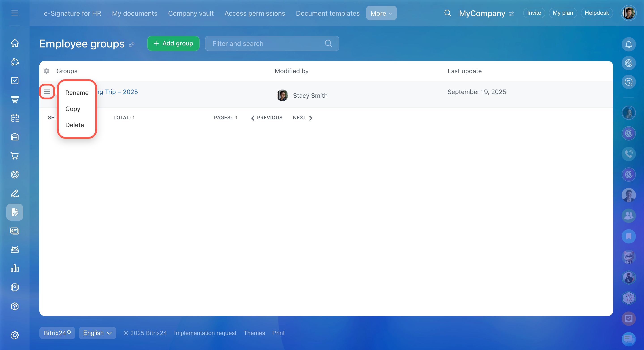
Task: Switch to the e-Signature for HR tab
Action: point(73,13)
